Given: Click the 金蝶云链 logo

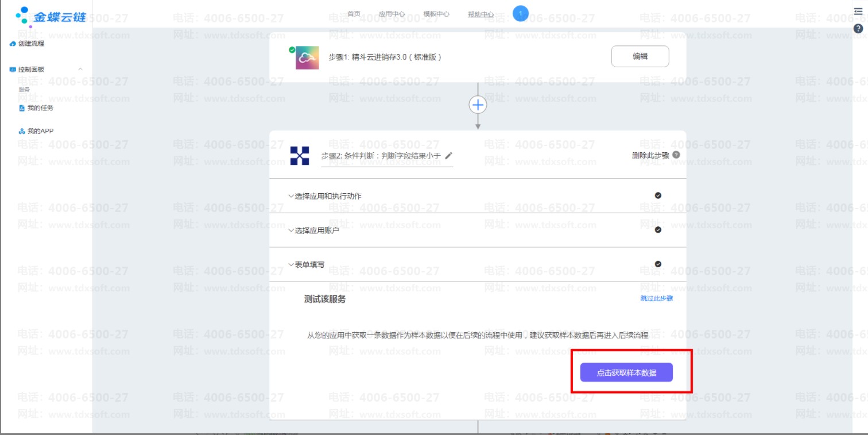Looking at the screenshot, I should [x=51, y=16].
